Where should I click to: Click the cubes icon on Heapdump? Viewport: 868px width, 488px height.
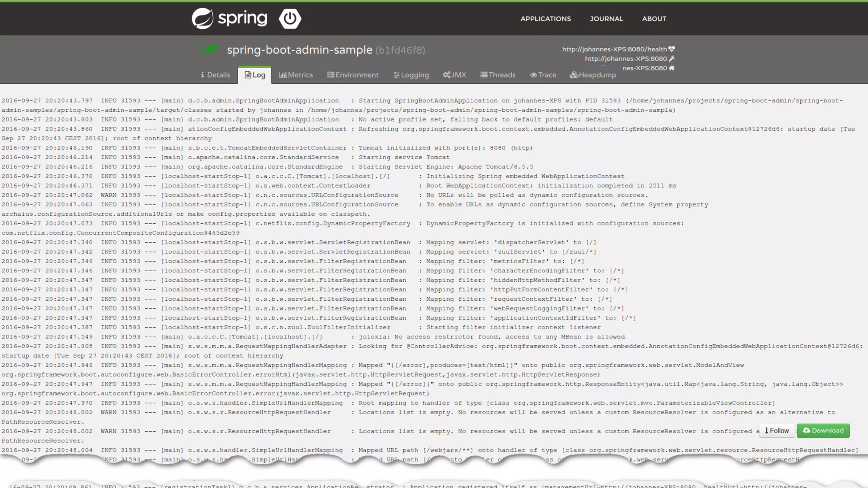coord(574,75)
